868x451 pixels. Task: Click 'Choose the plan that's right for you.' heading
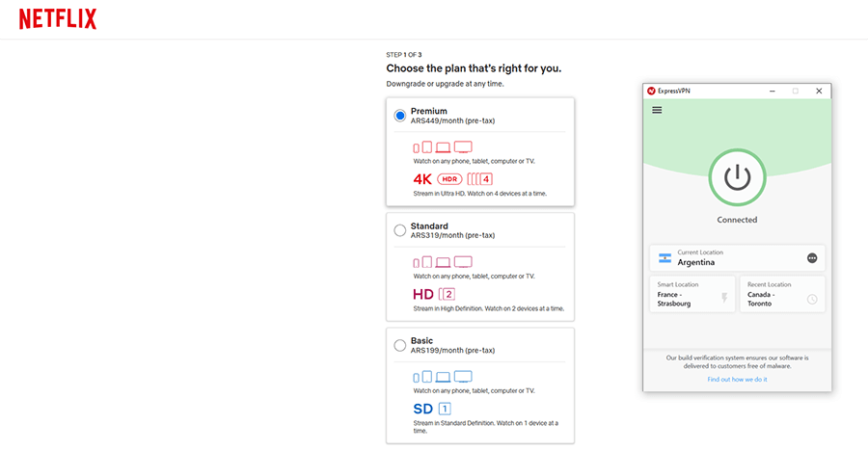(x=474, y=68)
